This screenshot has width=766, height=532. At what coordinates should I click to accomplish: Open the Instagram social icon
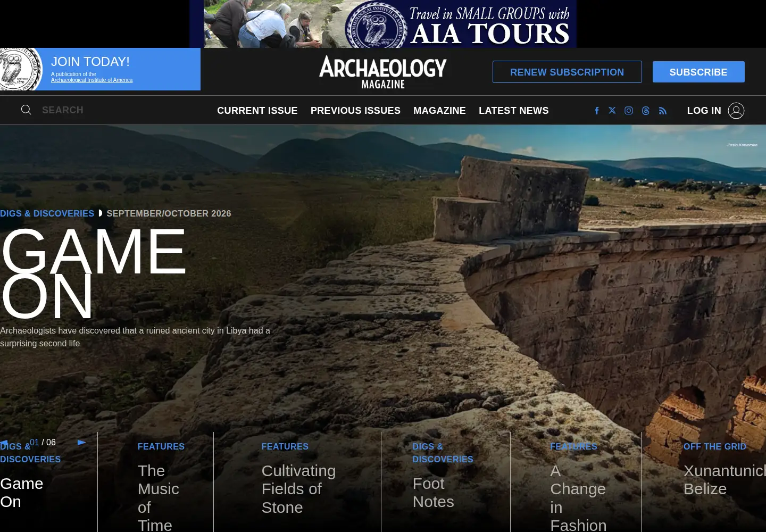pyautogui.click(x=629, y=111)
